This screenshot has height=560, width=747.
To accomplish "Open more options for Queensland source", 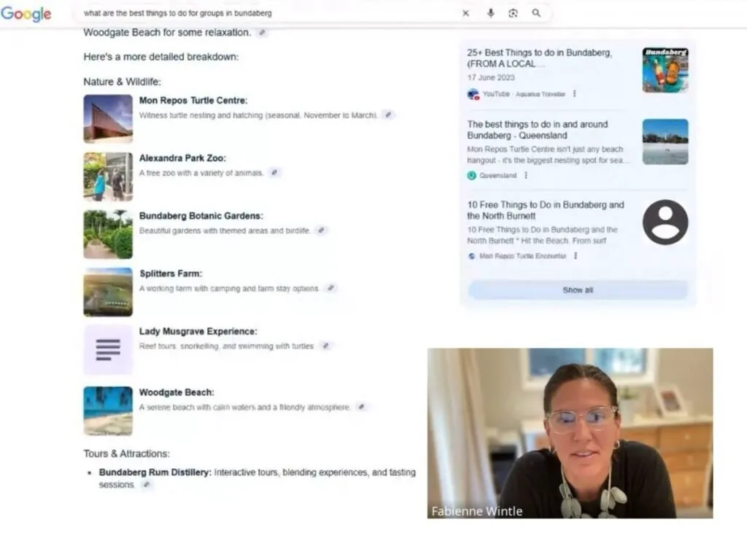I will coord(526,176).
